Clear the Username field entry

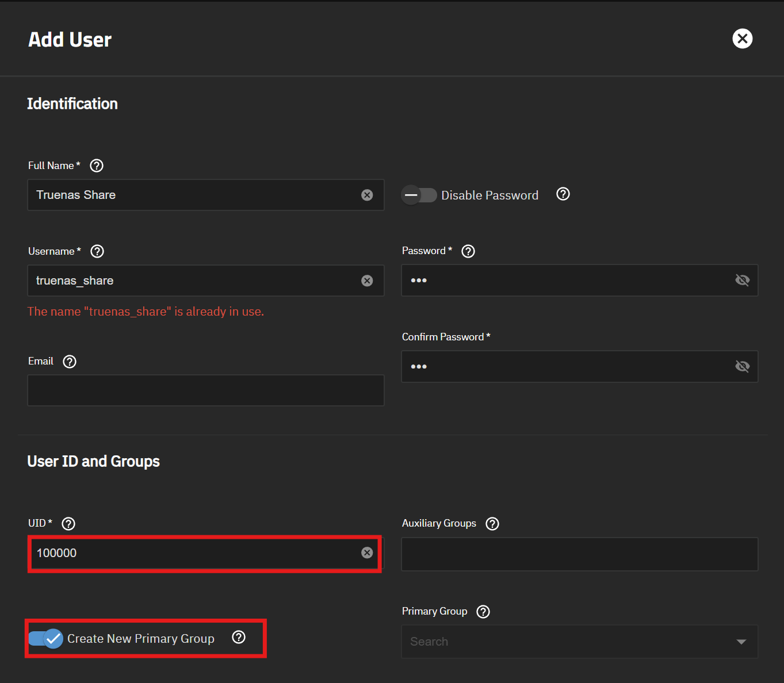click(367, 281)
